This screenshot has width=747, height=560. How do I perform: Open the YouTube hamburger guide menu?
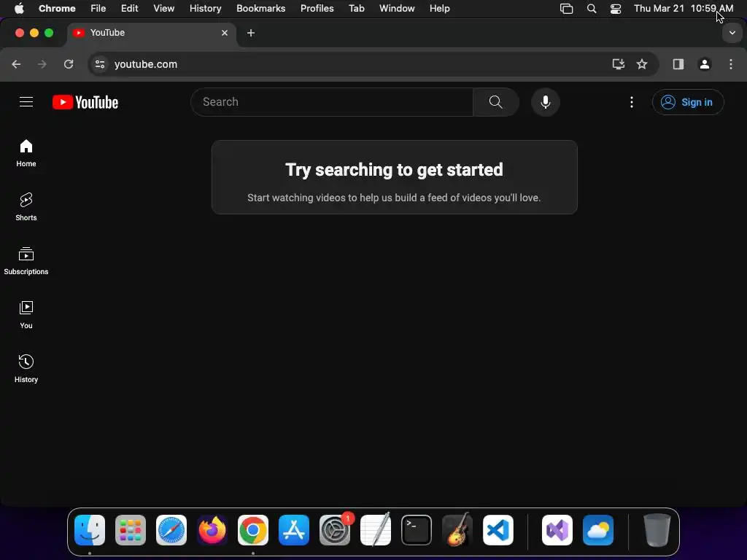coord(26,102)
